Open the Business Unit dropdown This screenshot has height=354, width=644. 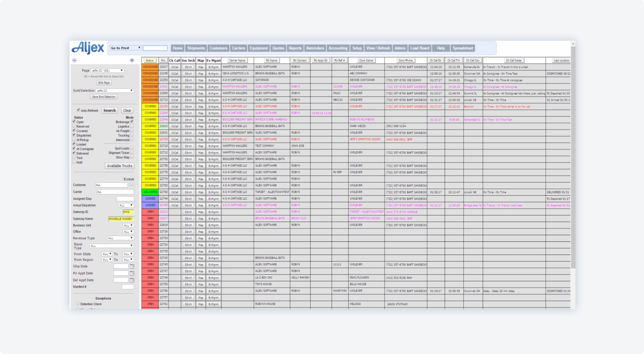point(128,225)
